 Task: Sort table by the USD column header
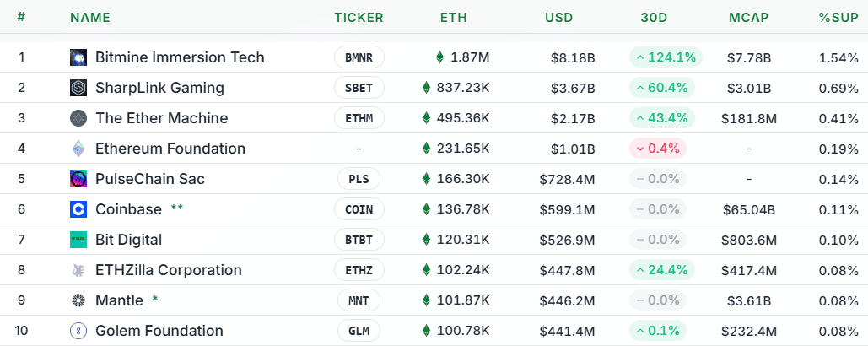tap(558, 17)
